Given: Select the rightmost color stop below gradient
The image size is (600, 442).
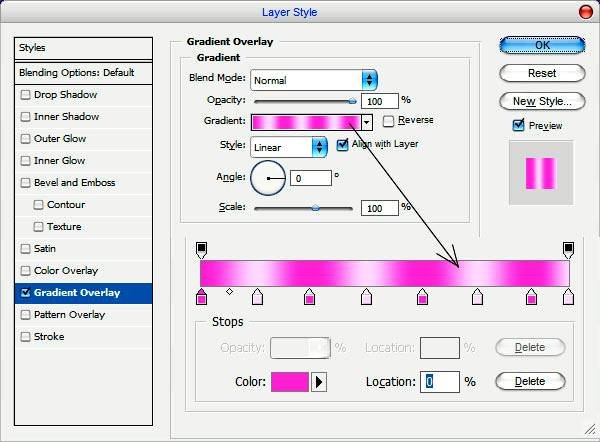Looking at the screenshot, I should [568, 296].
